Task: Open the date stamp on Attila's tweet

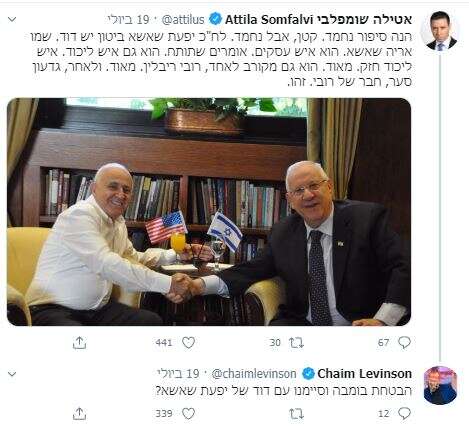Action: (129, 20)
